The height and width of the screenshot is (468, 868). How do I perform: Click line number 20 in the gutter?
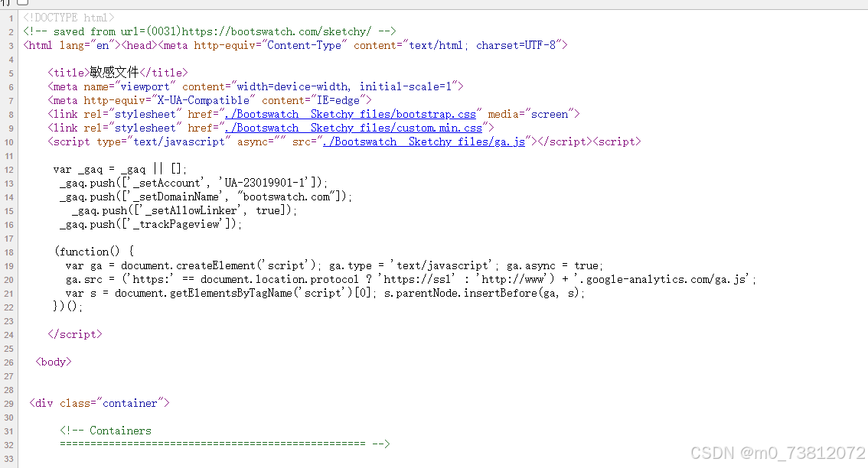tap(9, 280)
